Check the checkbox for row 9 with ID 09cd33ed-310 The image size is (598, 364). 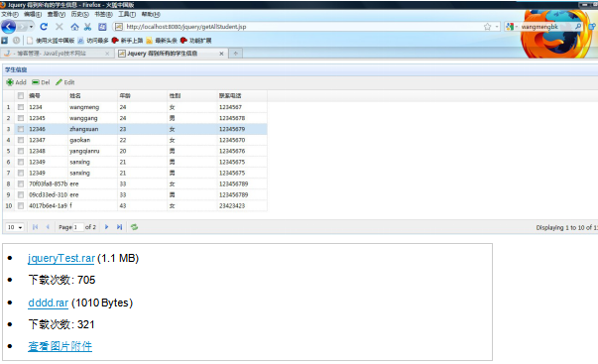coord(21,195)
